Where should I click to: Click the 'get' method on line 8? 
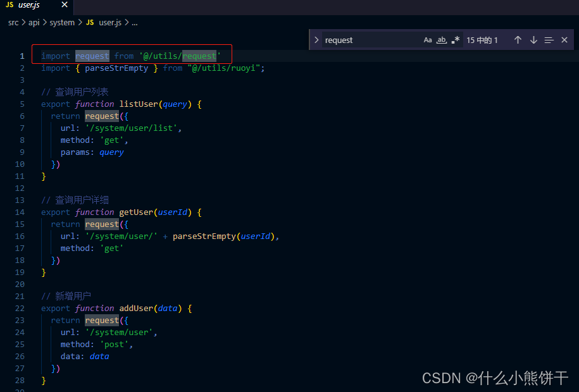[111, 140]
